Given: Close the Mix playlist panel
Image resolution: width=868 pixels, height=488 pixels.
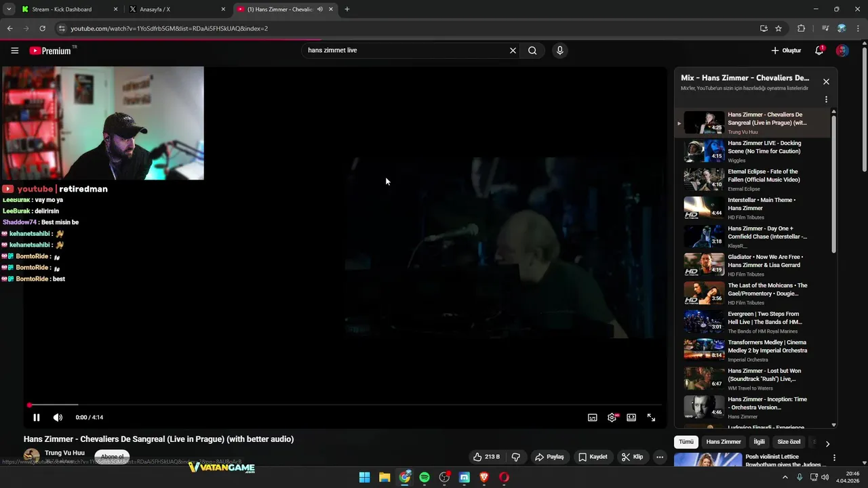Looking at the screenshot, I should click(826, 81).
